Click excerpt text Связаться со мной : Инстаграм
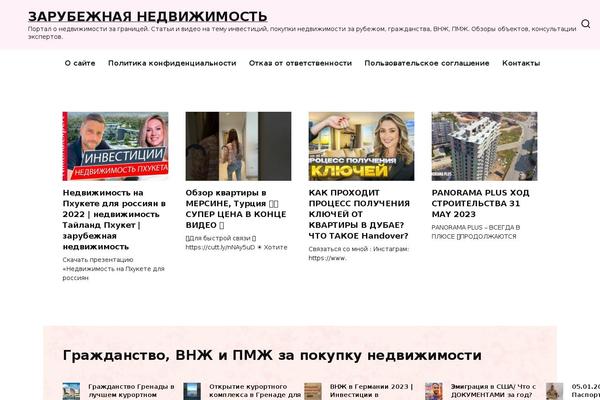This screenshot has width=600, height=400. pyautogui.click(x=359, y=253)
